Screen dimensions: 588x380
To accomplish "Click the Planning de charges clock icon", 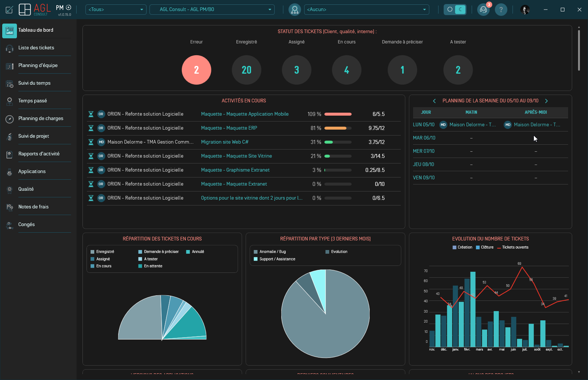I will point(10,119).
